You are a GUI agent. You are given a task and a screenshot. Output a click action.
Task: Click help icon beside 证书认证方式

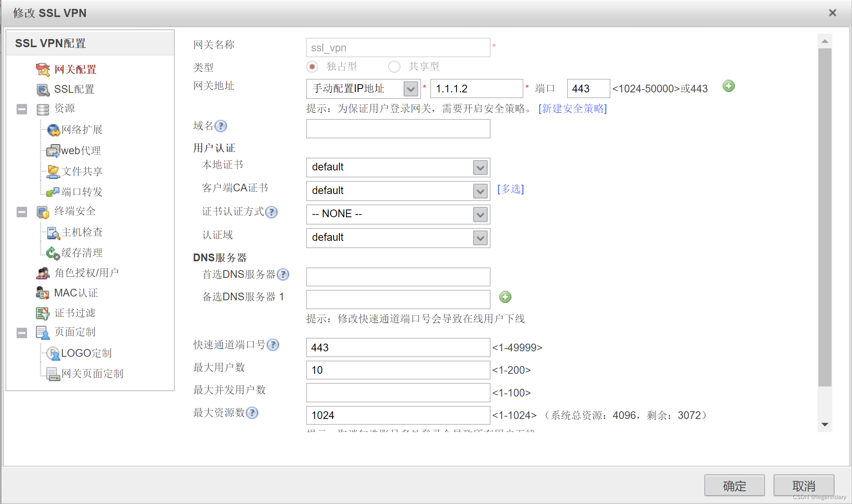click(271, 212)
